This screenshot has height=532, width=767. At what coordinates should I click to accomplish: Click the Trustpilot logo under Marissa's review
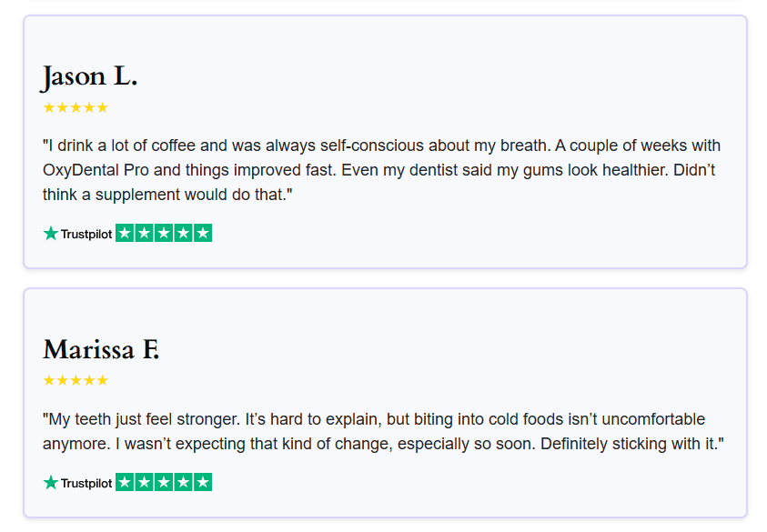(x=77, y=483)
